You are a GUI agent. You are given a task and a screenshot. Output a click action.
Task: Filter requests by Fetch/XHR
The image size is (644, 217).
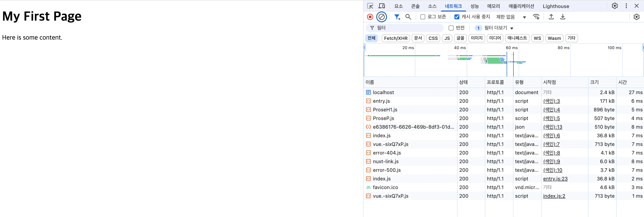(x=395, y=38)
